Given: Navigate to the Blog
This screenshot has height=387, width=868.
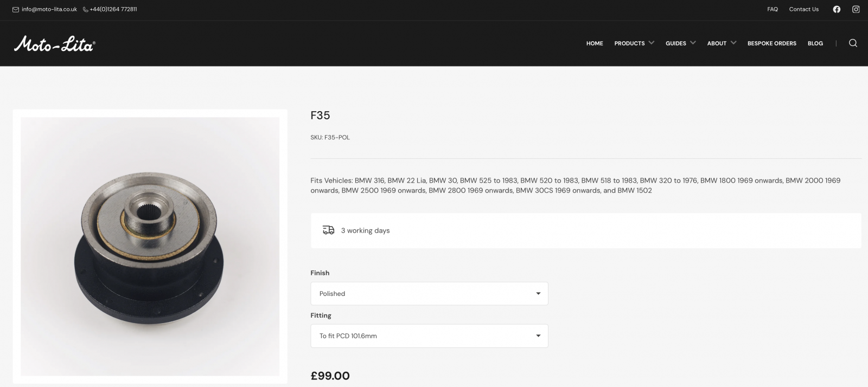Looking at the screenshot, I should [815, 43].
